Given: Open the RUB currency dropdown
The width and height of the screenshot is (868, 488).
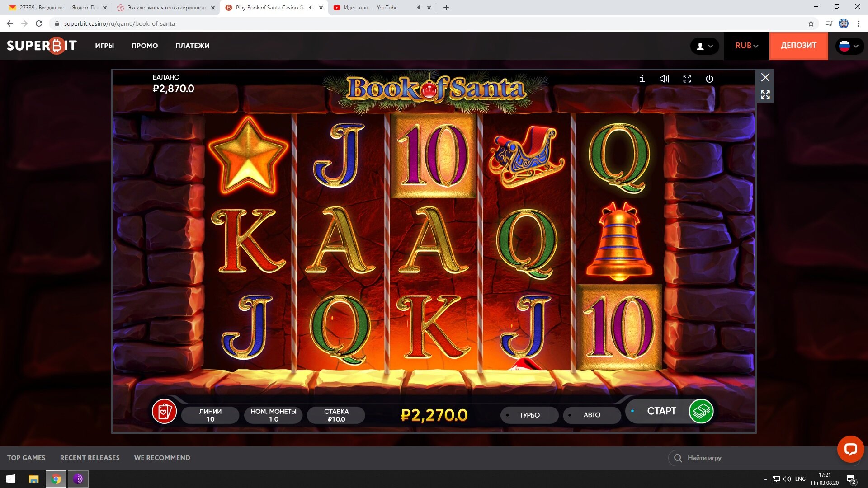Looking at the screenshot, I should (x=746, y=46).
